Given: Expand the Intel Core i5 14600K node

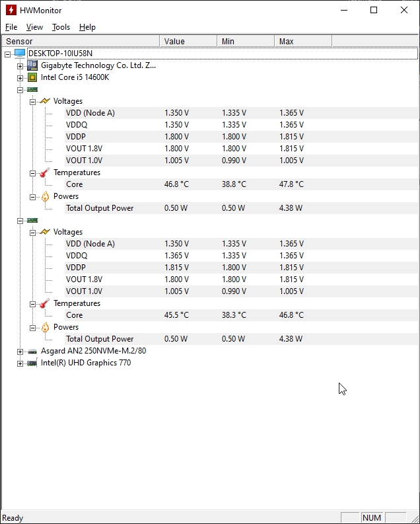Looking at the screenshot, I should 20,77.
